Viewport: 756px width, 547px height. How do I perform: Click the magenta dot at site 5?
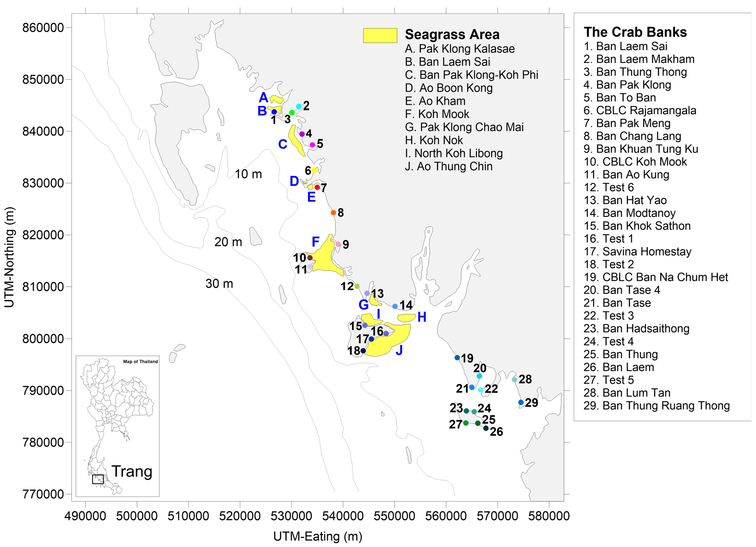click(312, 145)
